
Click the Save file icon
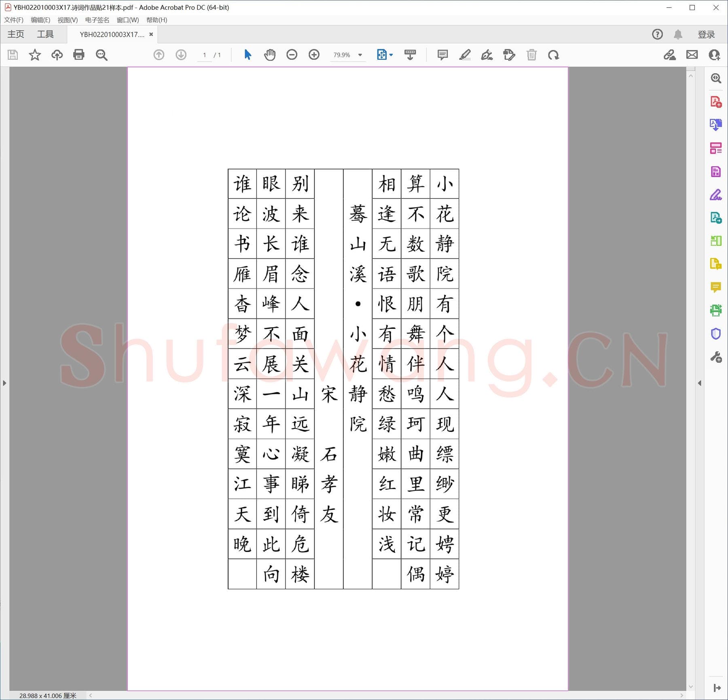[x=13, y=55]
